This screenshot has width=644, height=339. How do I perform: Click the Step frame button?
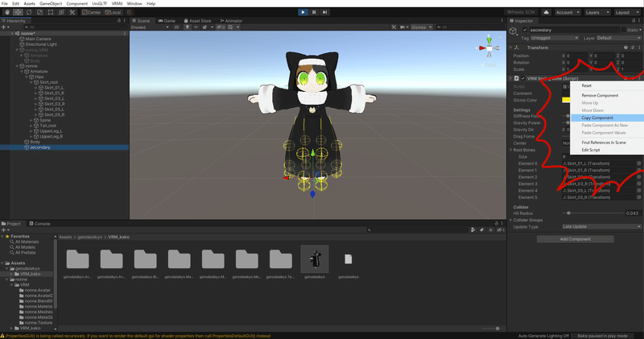[x=324, y=12]
